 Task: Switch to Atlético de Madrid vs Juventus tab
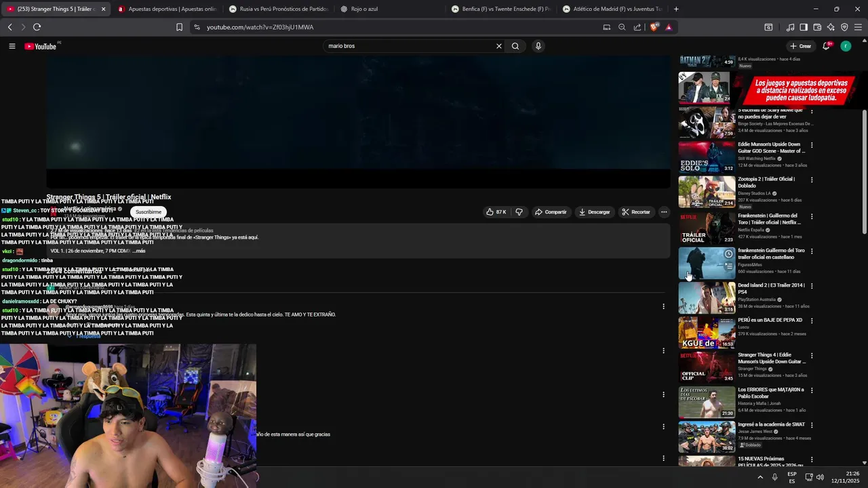click(612, 9)
